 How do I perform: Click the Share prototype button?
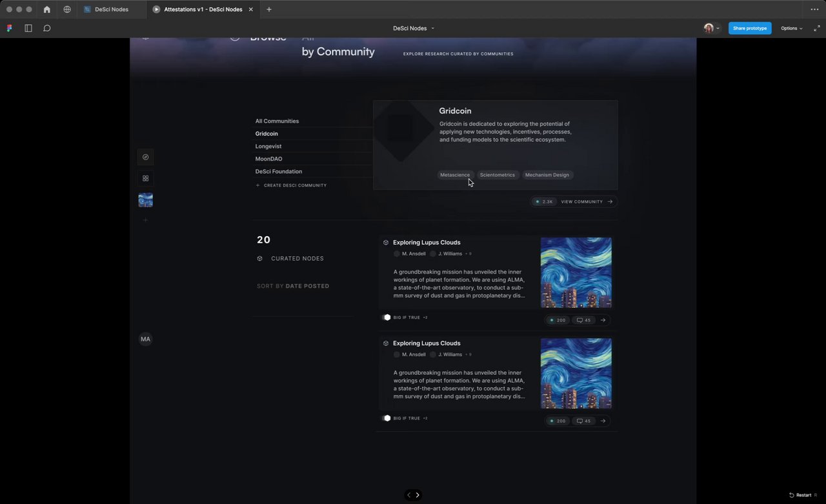tap(750, 28)
